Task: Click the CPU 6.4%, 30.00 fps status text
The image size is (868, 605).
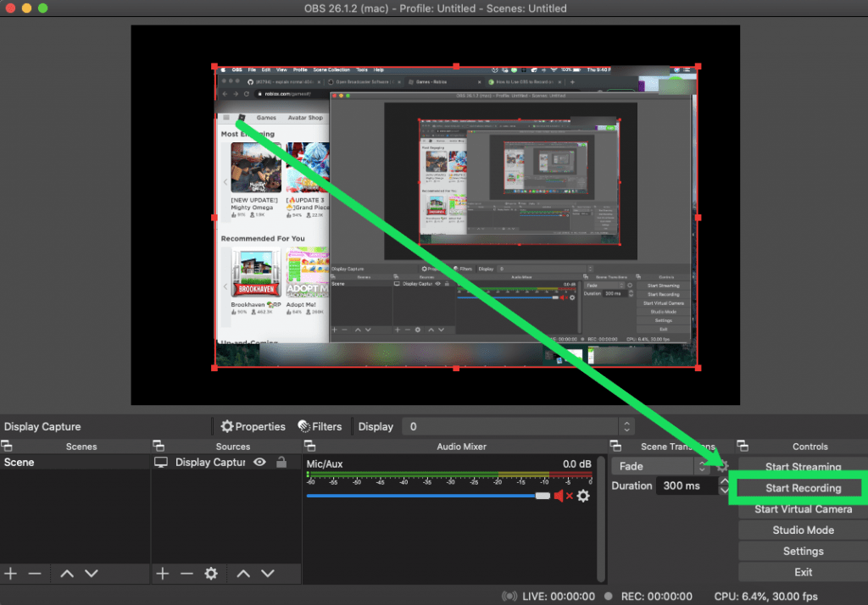Action: coord(765,597)
